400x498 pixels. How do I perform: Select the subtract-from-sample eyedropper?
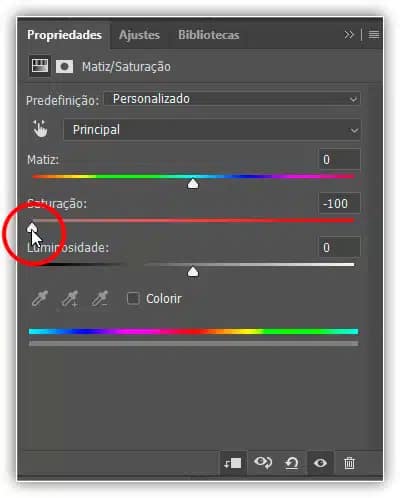pyautogui.click(x=100, y=298)
